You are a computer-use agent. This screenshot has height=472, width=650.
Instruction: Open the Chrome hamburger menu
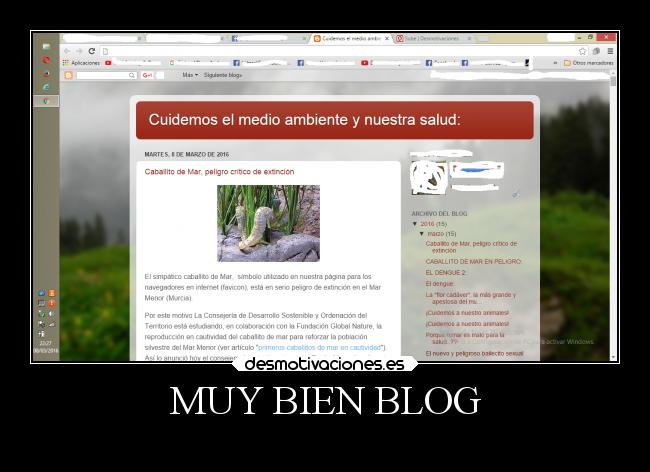(x=610, y=51)
